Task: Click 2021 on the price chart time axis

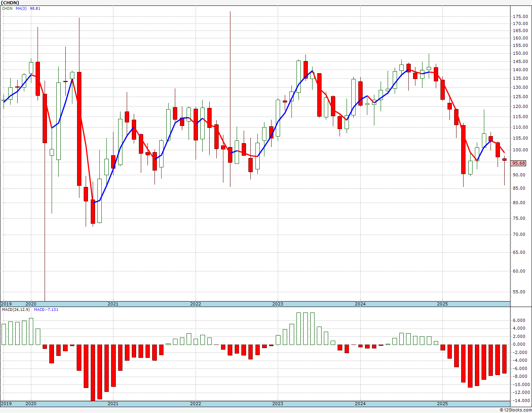Action: (x=113, y=304)
